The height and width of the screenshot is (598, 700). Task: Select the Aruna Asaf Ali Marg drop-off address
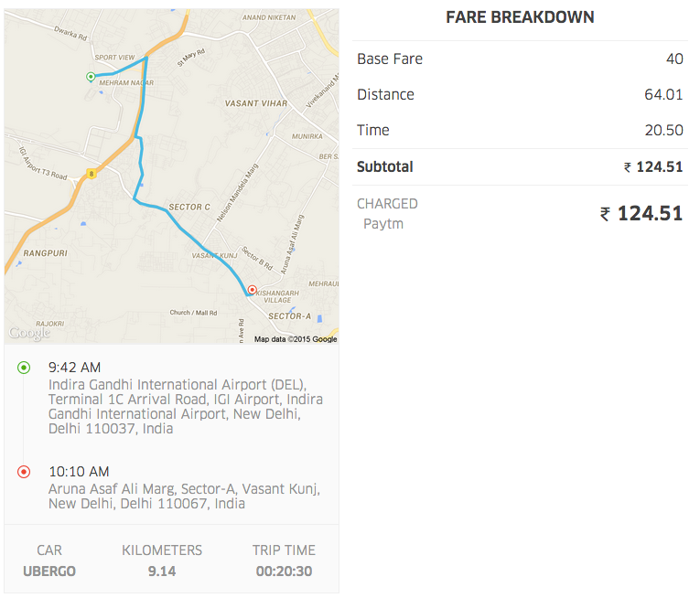pyautogui.click(x=184, y=497)
